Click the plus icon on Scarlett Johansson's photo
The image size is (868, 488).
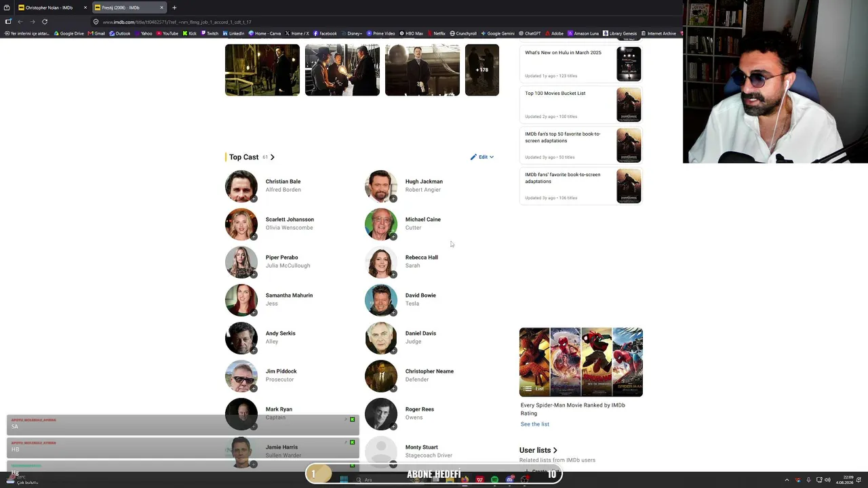pos(254,237)
